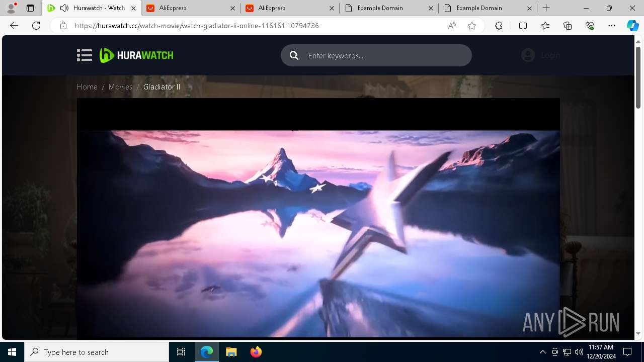Go to Movies breadcrumb
The height and width of the screenshot is (362, 644).
pyautogui.click(x=120, y=87)
